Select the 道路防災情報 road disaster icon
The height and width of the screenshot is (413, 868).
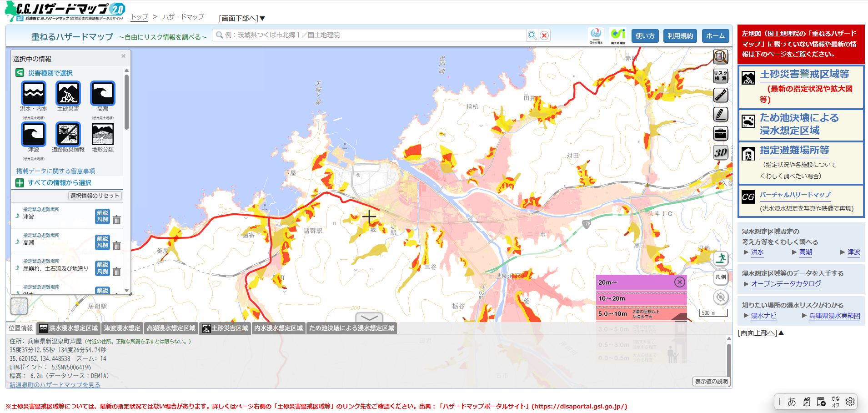click(68, 134)
